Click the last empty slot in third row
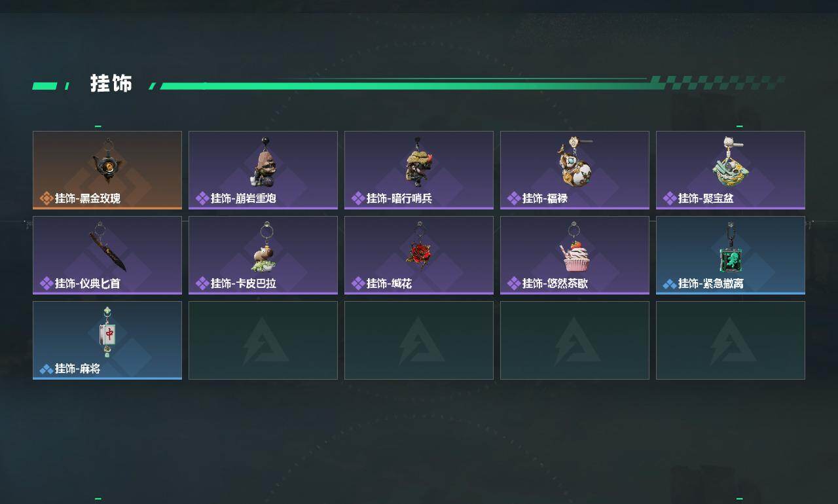 (x=731, y=340)
